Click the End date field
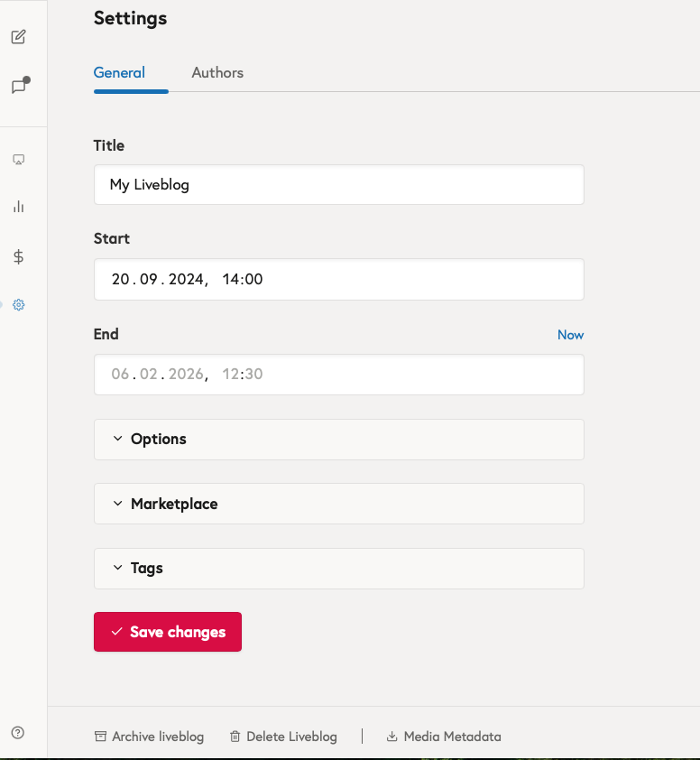 tap(338, 374)
